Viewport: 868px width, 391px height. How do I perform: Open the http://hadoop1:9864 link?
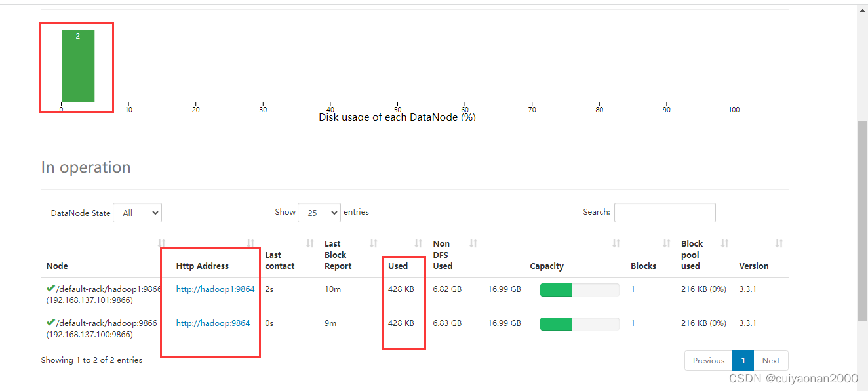[x=215, y=289]
